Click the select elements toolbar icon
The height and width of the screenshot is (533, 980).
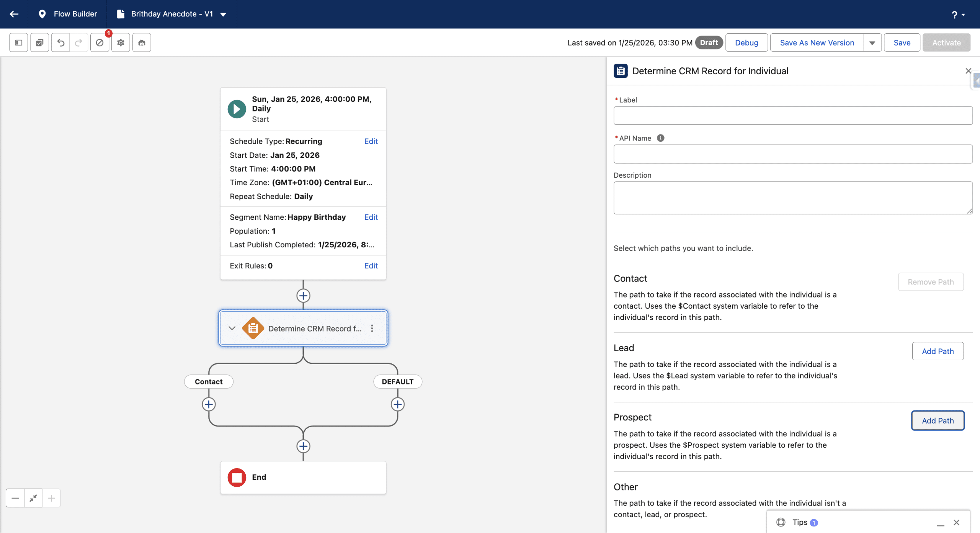point(39,43)
